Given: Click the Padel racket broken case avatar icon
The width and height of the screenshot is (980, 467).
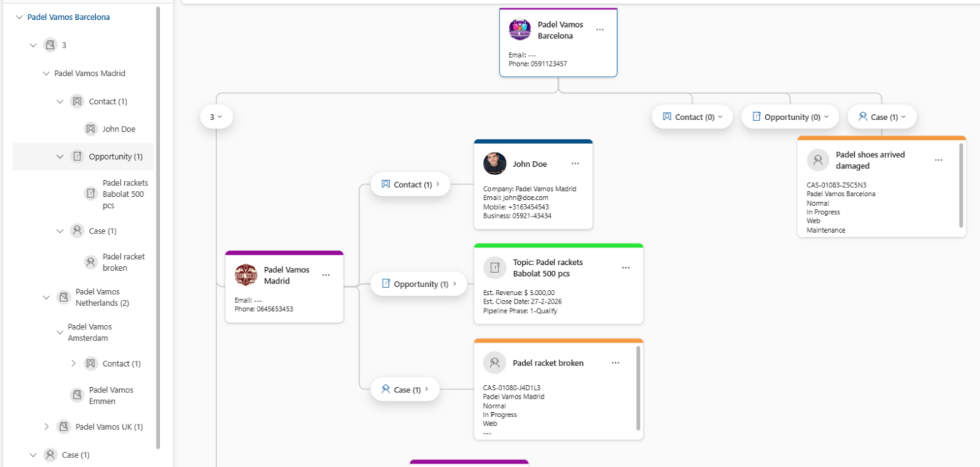Looking at the screenshot, I should point(494,362).
